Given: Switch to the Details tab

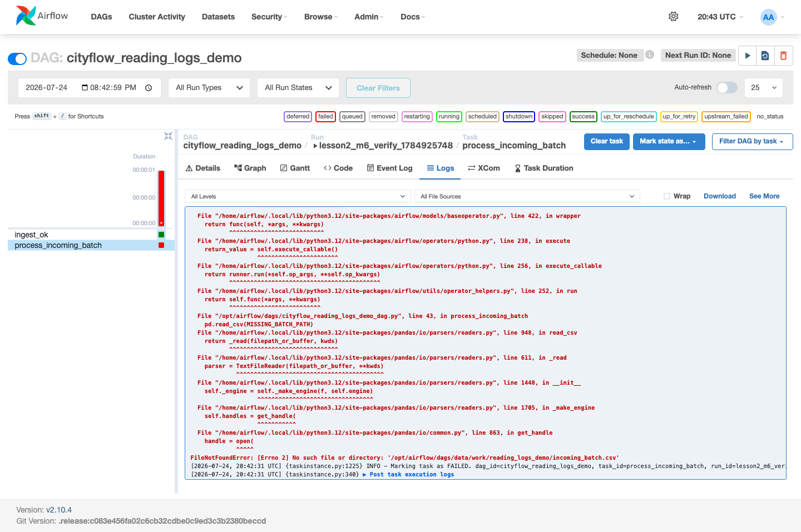Looking at the screenshot, I should click(203, 168).
